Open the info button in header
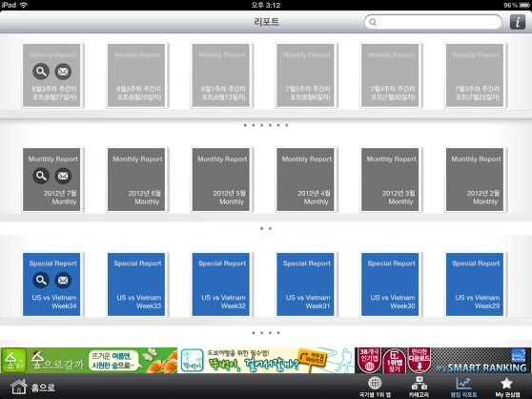Image resolution: width=532 pixels, height=399 pixels. click(x=518, y=22)
